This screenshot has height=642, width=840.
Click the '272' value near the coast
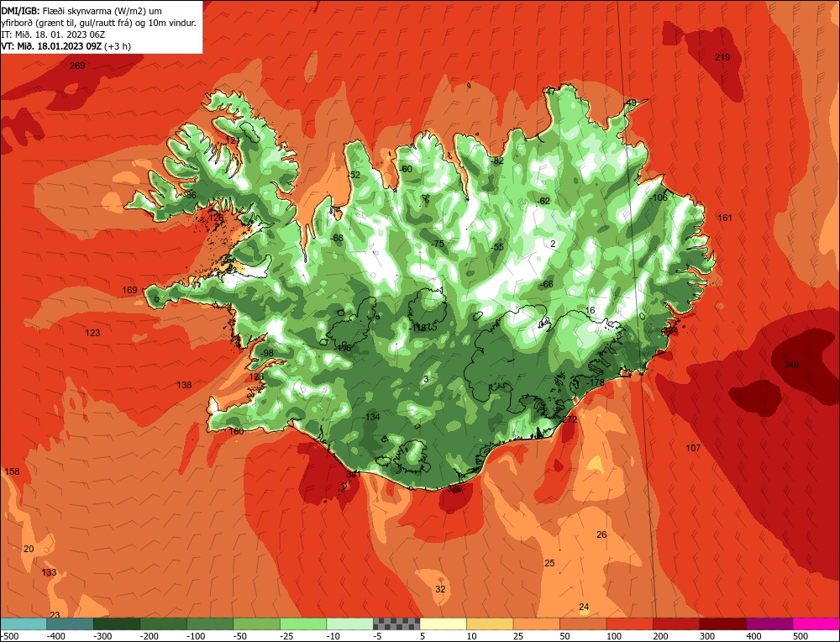coord(570,419)
